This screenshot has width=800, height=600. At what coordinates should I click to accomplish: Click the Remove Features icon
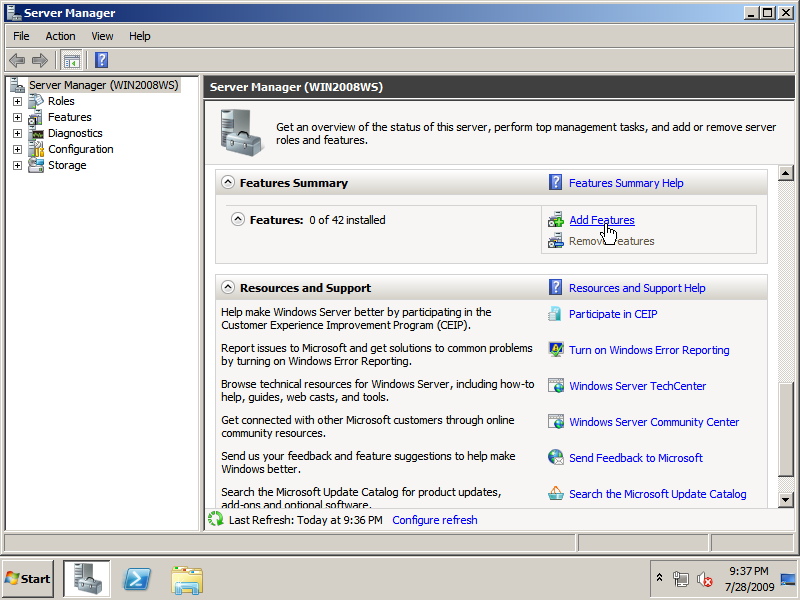[556, 240]
